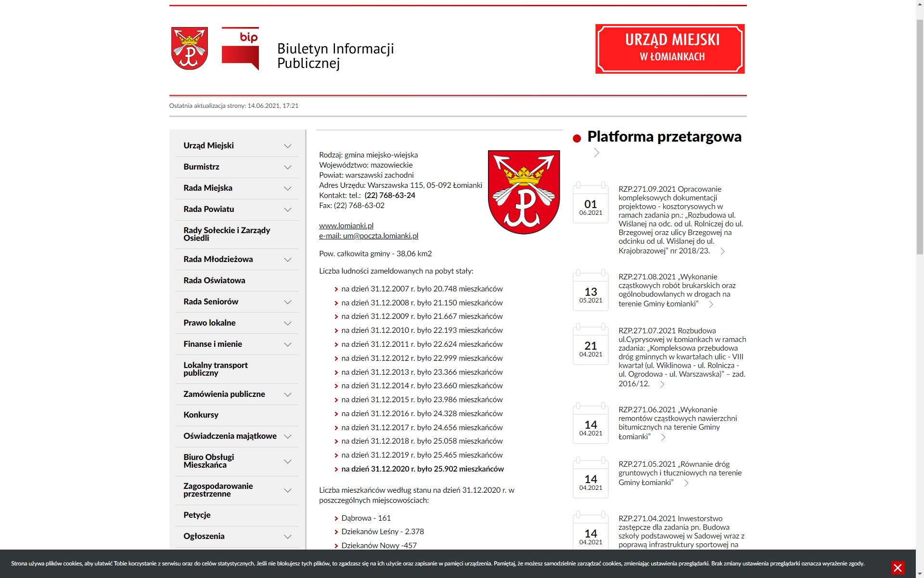Close the cookie notice banner
The height and width of the screenshot is (578, 924).
point(898,568)
